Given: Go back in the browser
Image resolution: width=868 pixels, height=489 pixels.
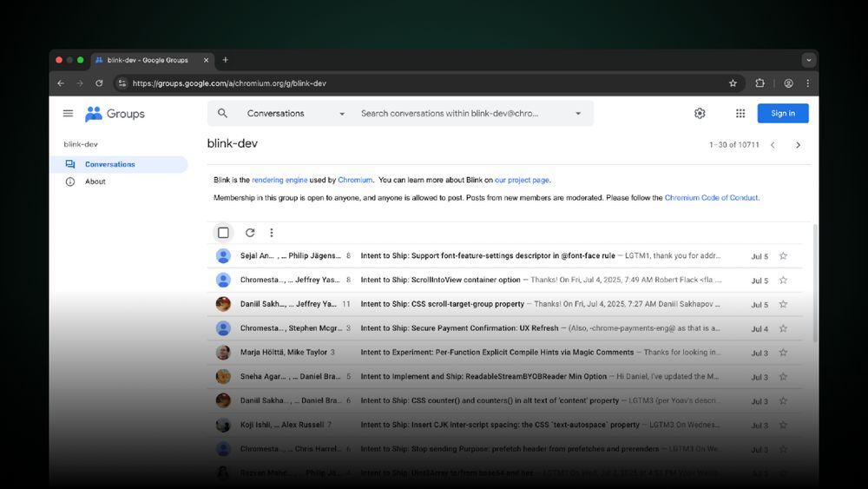Looking at the screenshot, I should [x=61, y=83].
